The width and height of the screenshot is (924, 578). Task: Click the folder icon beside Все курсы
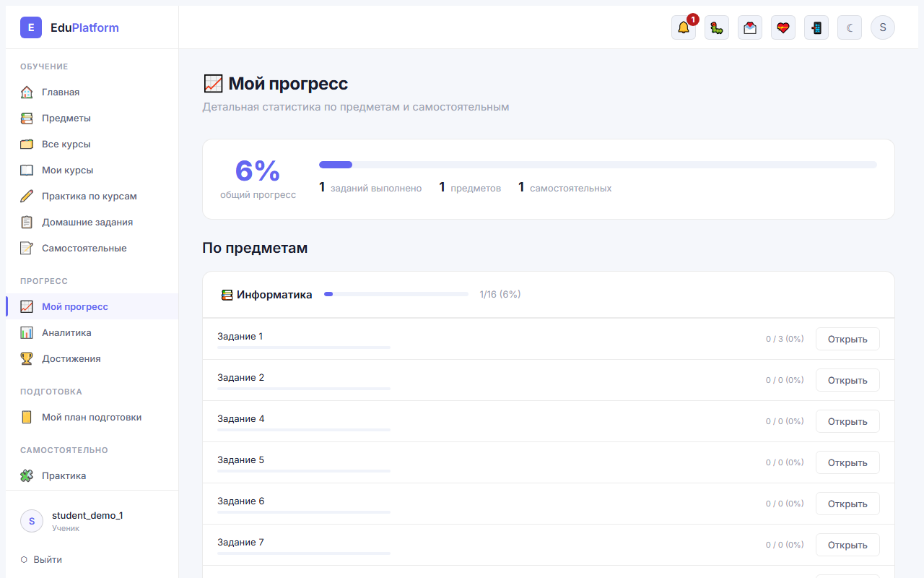[27, 144]
